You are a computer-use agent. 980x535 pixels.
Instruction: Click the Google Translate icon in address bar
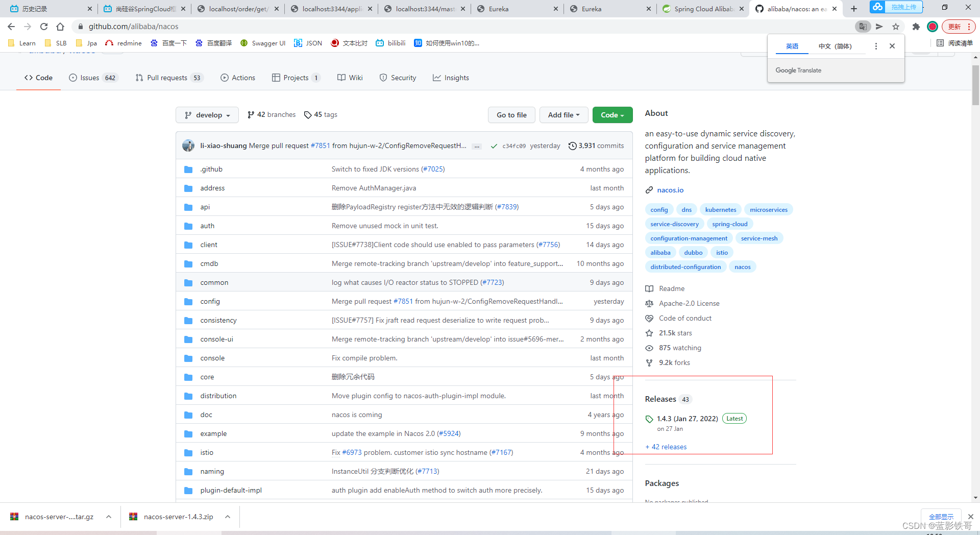pyautogui.click(x=863, y=27)
